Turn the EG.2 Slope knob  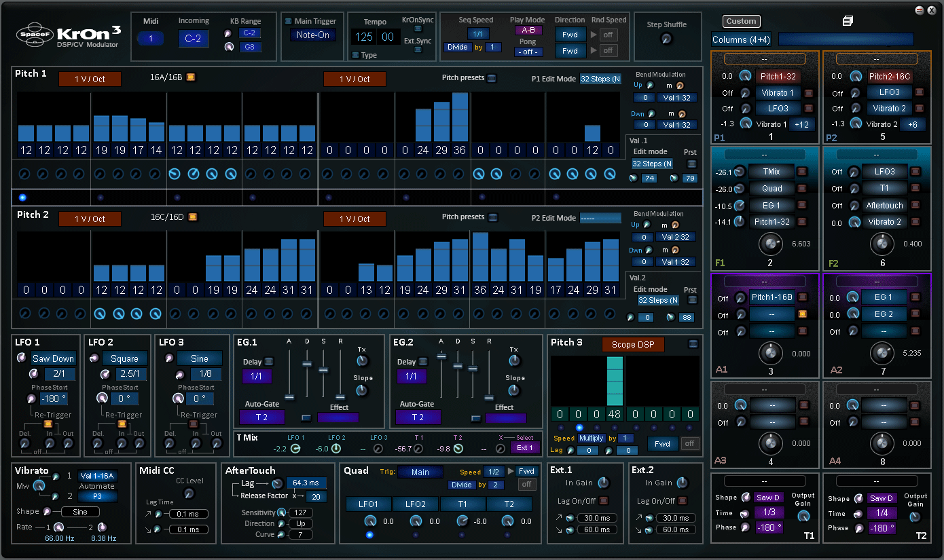[x=514, y=390]
